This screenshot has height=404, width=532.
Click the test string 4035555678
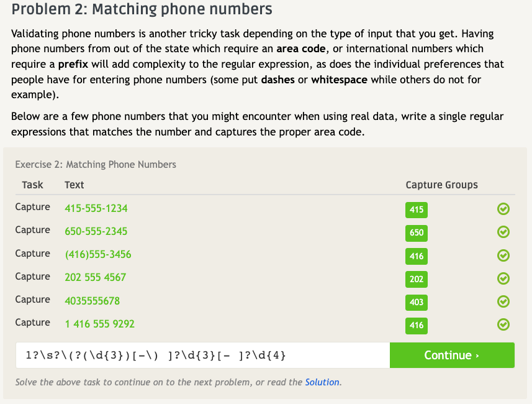coord(92,300)
